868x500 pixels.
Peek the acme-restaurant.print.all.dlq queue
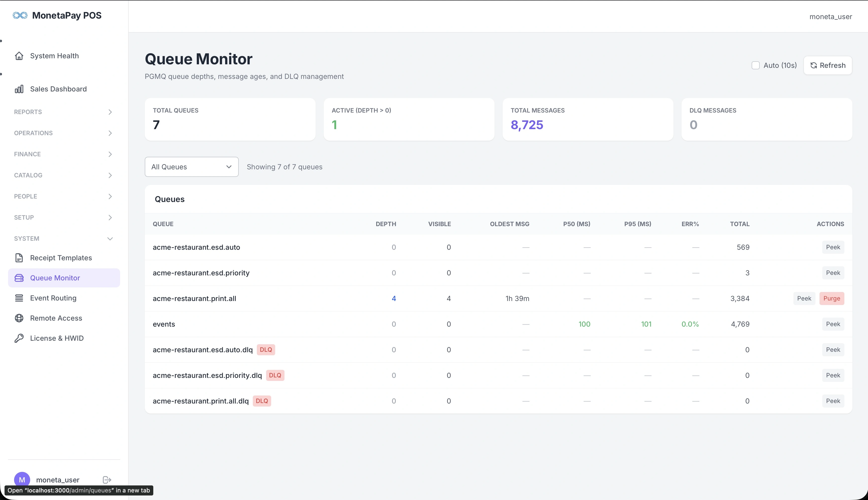[833, 401]
